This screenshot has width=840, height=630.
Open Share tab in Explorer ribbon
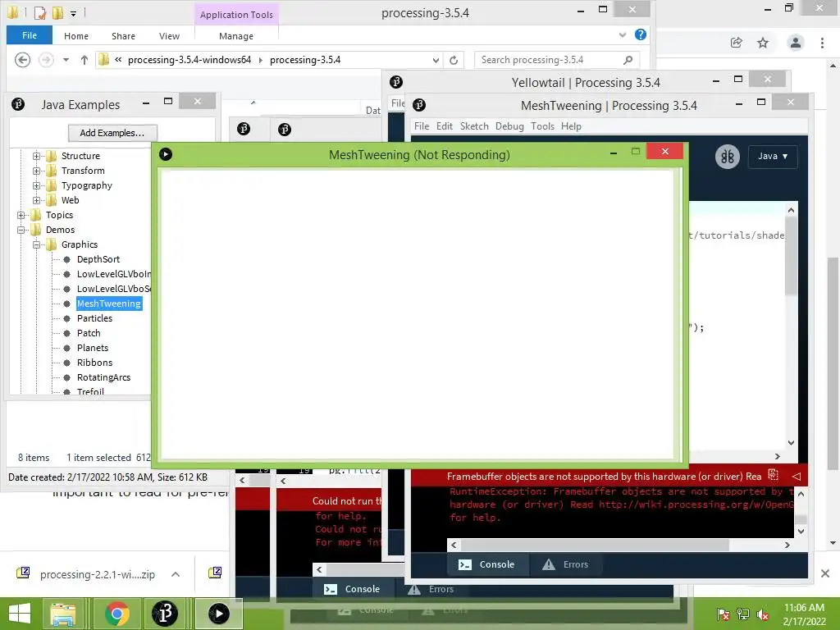click(x=123, y=36)
